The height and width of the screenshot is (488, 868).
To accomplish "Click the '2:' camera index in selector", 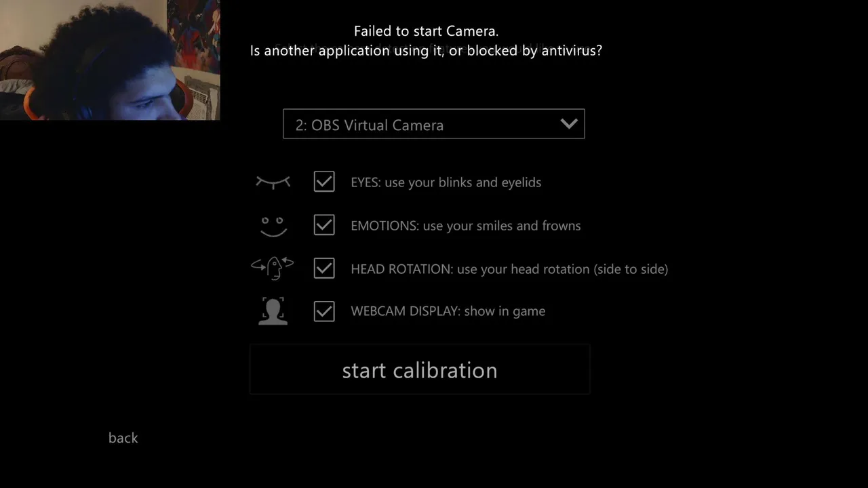I will click(x=301, y=125).
